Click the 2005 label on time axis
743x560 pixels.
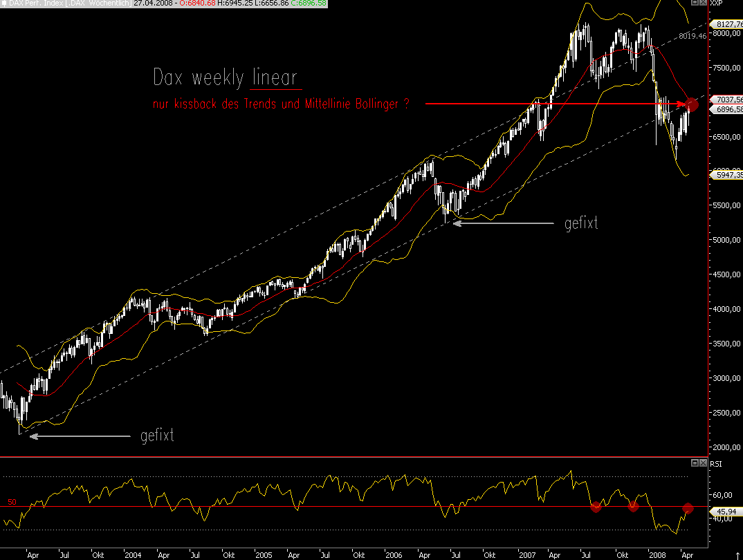(x=264, y=554)
